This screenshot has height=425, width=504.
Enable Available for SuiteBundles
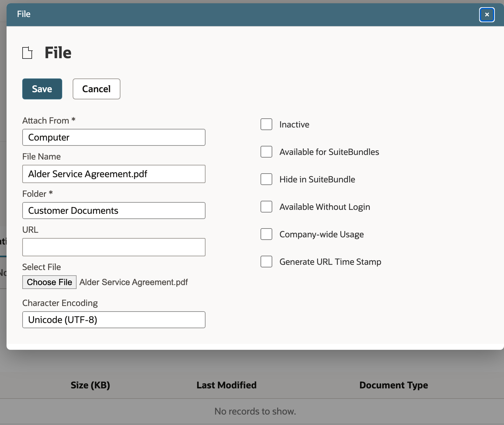266,152
